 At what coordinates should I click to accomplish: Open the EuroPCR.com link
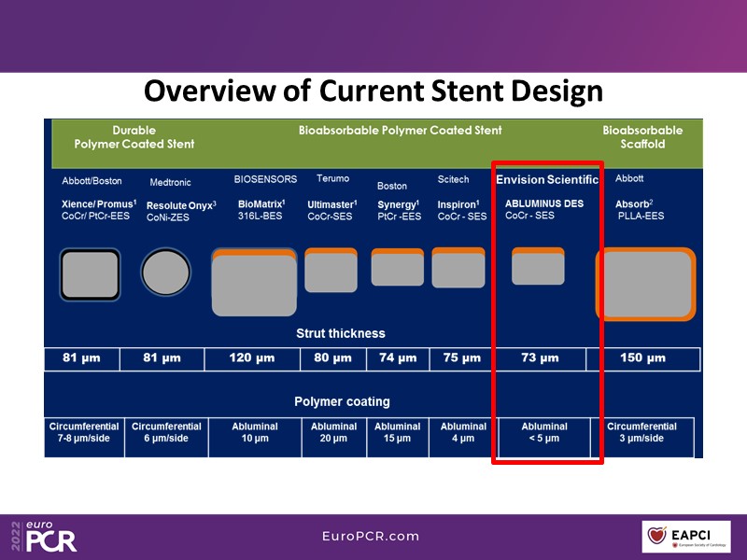[370, 537]
